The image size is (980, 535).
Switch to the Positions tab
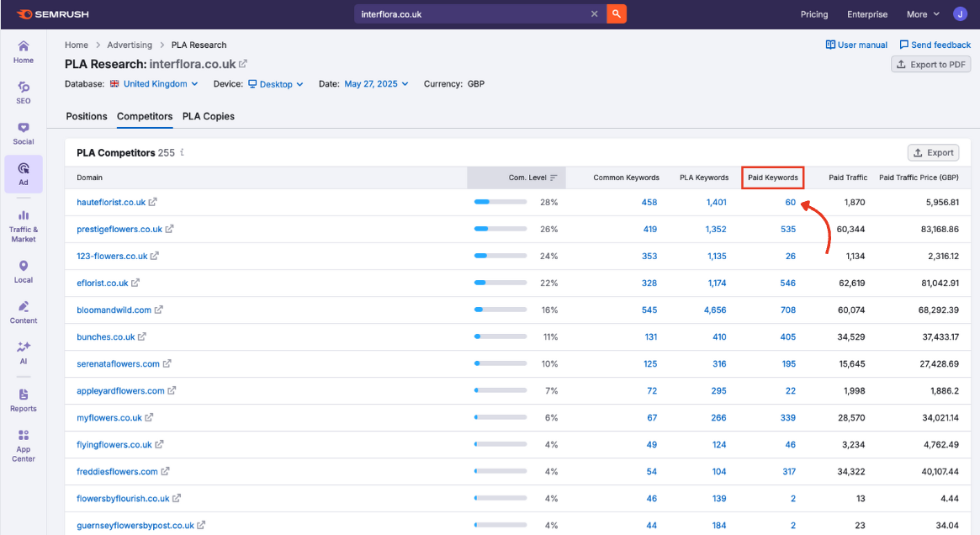[x=87, y=116]
